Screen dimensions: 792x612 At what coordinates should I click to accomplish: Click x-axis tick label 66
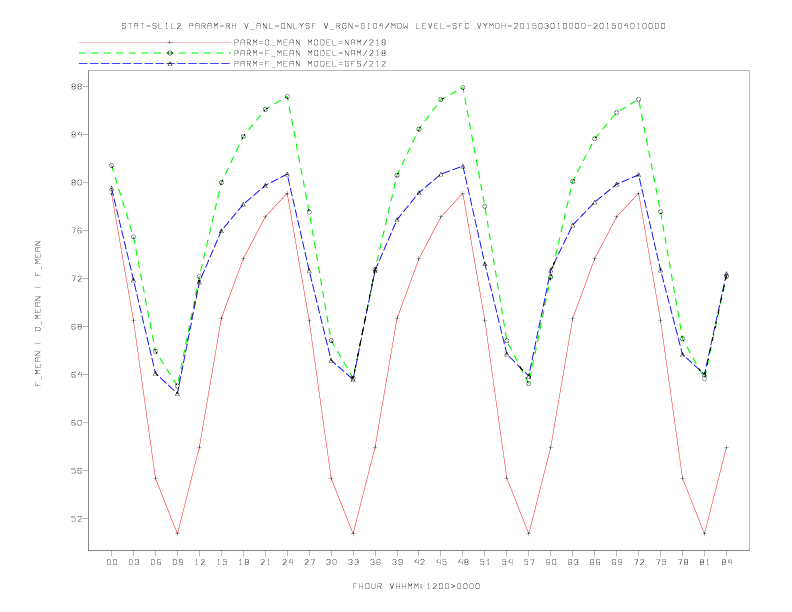tap(595, 562)
